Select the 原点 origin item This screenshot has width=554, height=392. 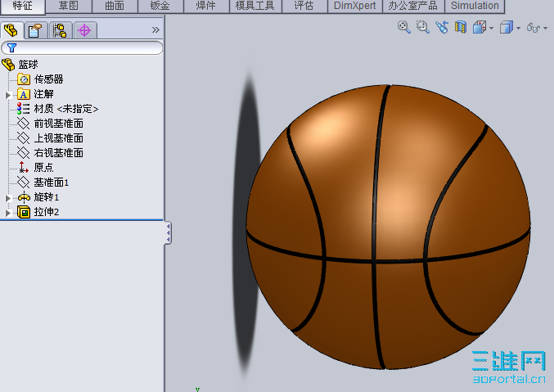tap(43, 168)
